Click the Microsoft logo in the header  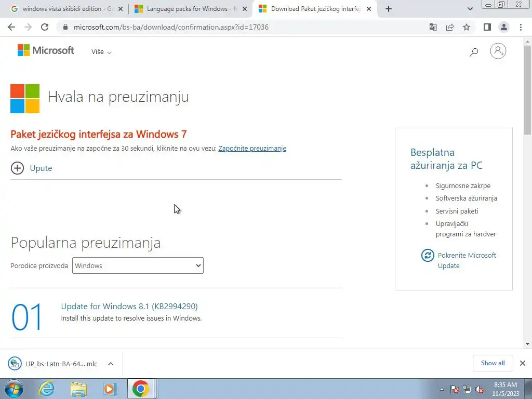pos(46,50)
